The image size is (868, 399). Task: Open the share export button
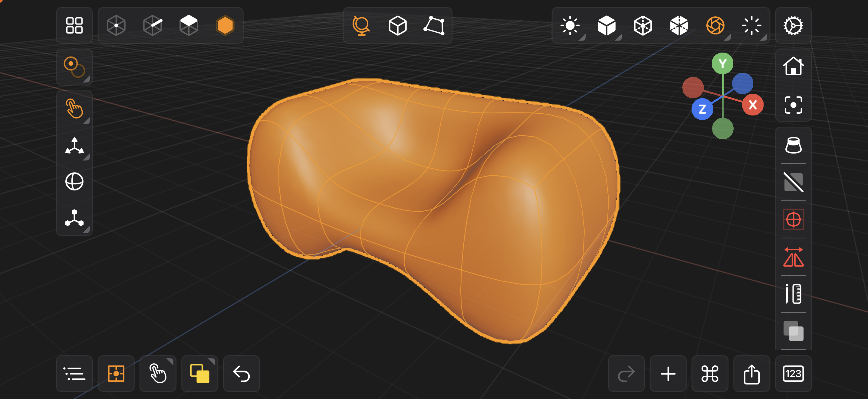(x=751, y=373)
